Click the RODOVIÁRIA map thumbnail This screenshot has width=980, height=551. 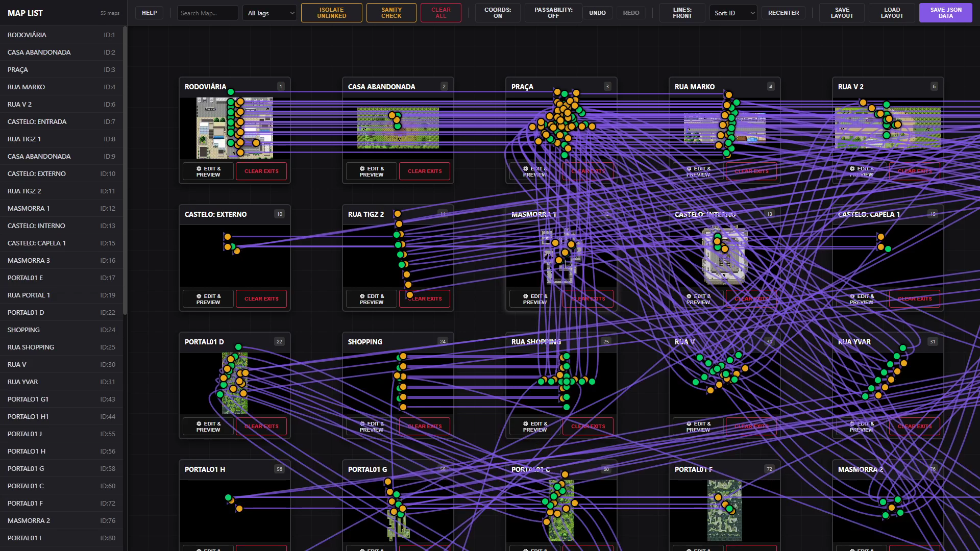235,128
